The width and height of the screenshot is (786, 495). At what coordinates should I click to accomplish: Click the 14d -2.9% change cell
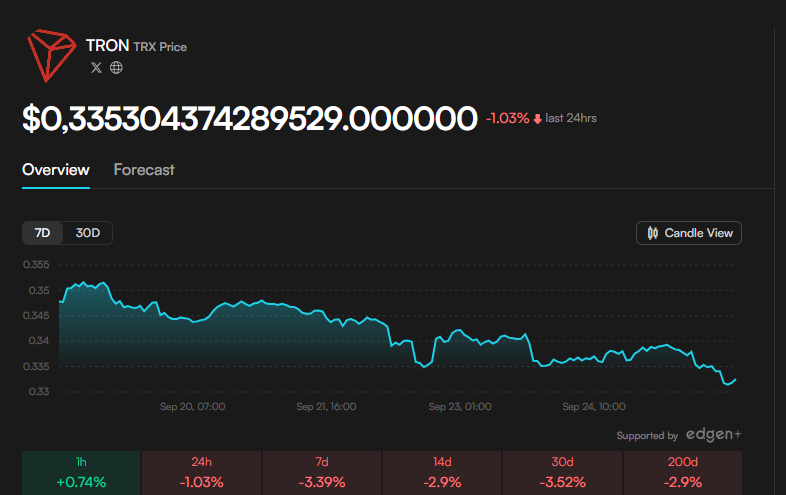pos(442,473)
